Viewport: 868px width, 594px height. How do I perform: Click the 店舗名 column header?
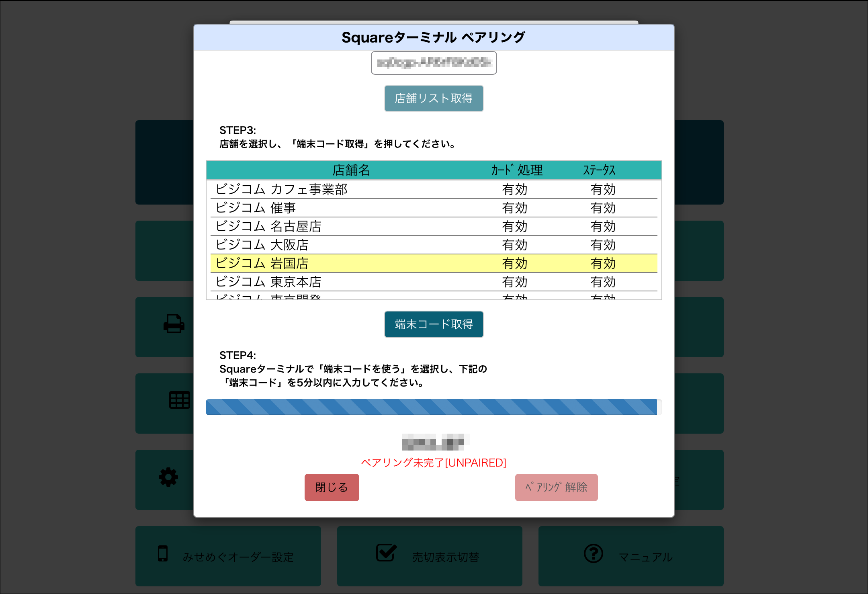click(351, 170)
